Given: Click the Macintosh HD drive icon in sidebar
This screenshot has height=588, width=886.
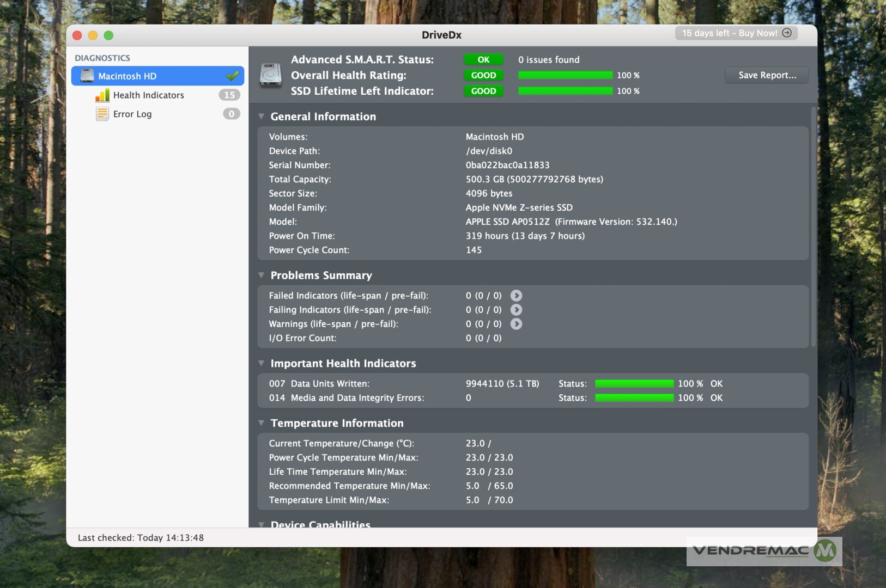Looking at the screenshot, I should pyautogui.click(x=87, y=76).
